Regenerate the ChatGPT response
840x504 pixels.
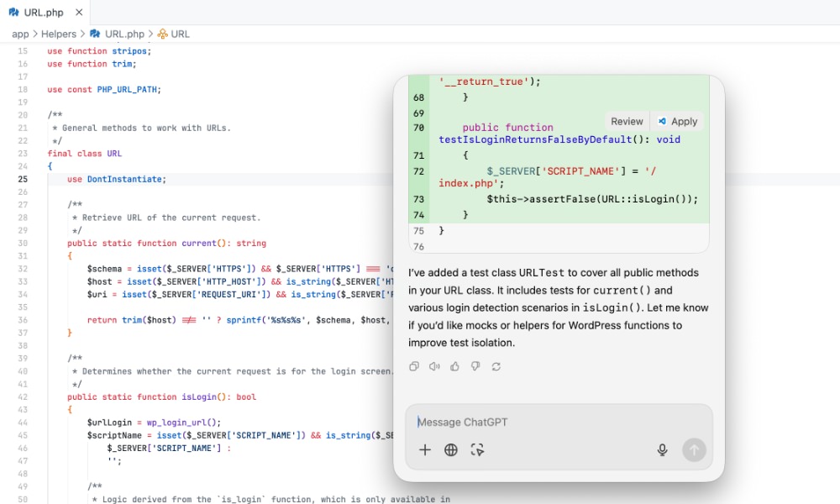[x=496, y=366]
